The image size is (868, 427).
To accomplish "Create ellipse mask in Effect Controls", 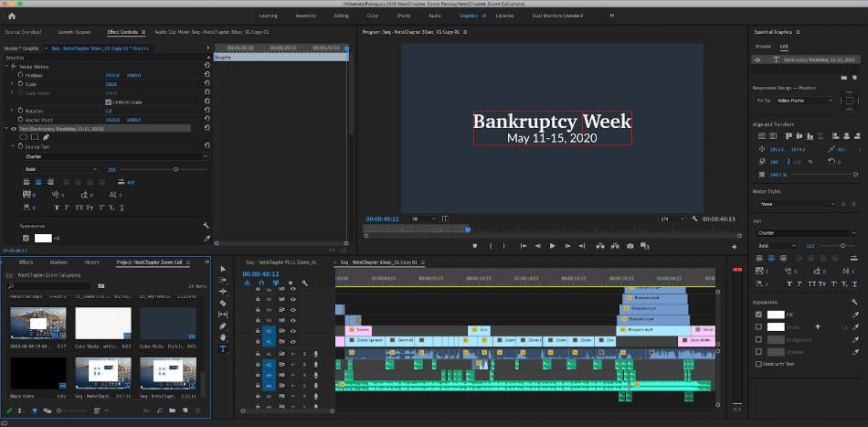I will coord(24,137).
